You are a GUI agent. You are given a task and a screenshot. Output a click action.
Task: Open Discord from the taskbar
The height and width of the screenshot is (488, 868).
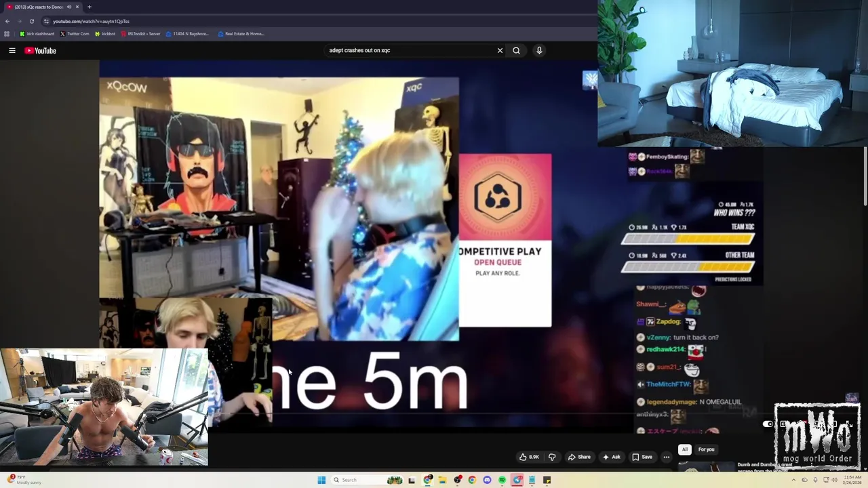pyautogui.click(x=487, y=480)
